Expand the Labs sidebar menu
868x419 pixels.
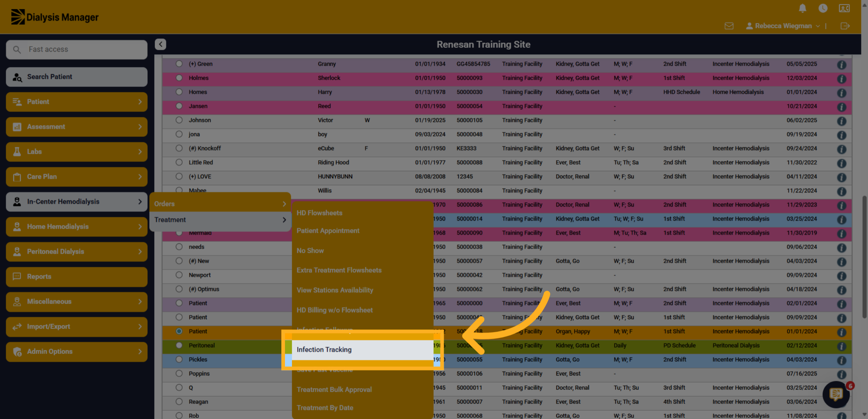click(x=77, y=151)
